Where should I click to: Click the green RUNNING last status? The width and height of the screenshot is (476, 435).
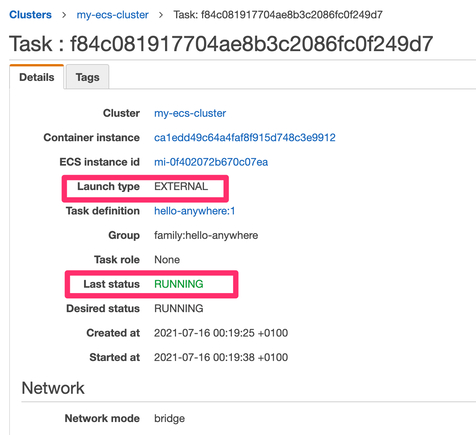coord(179,284)
